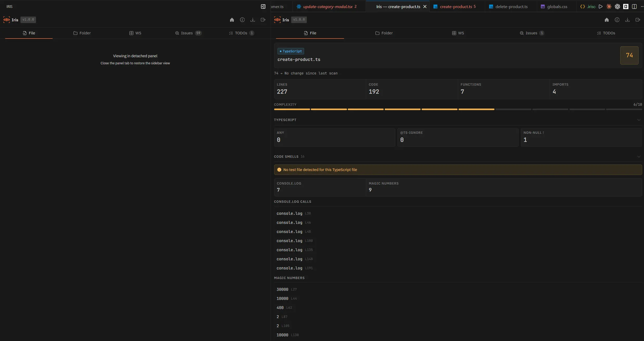Select the Iris — create-product.ts panel tab
Image resolution: width=644 pixels, height=341 pixels.
[x=398, y=7]
